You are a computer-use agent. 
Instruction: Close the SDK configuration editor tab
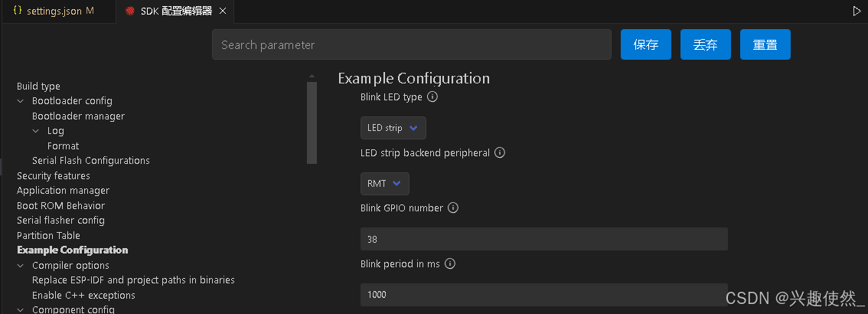(223, 11)
